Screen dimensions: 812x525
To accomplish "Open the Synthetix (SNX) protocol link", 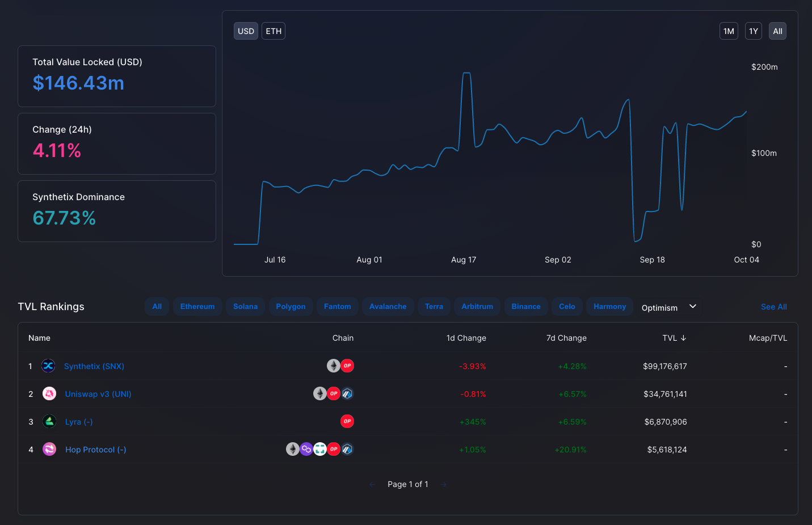I will point(94,366).
